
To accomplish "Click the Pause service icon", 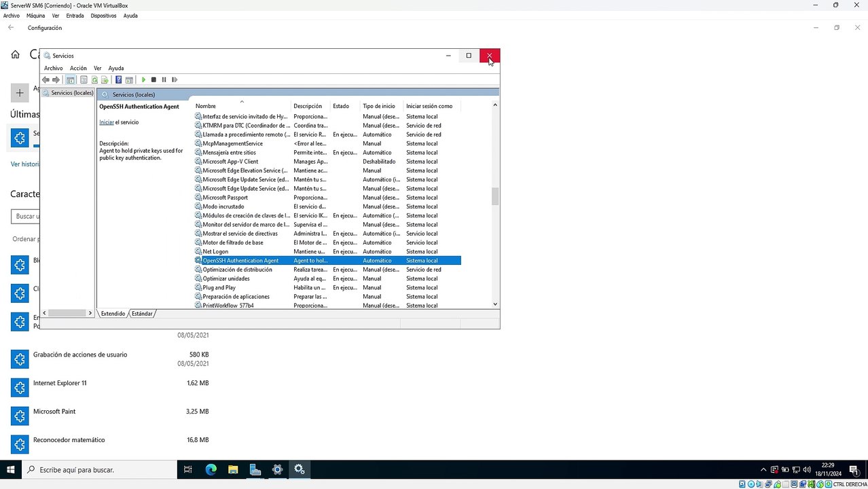I will coord(164,79).
